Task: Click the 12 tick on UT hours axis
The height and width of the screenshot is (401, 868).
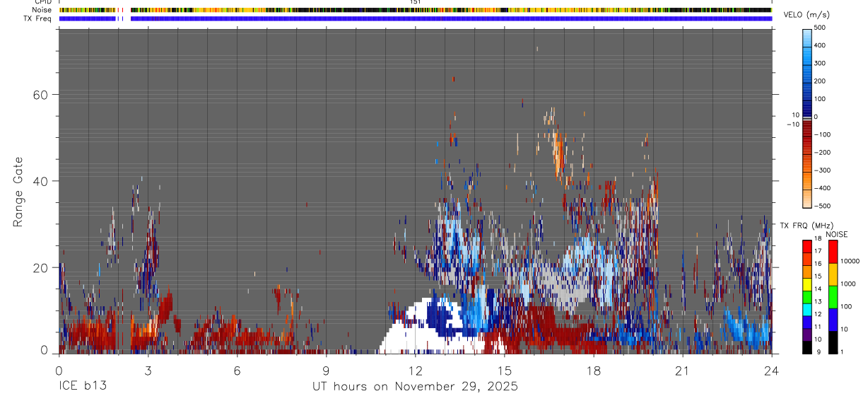Action: click(415, 370)
